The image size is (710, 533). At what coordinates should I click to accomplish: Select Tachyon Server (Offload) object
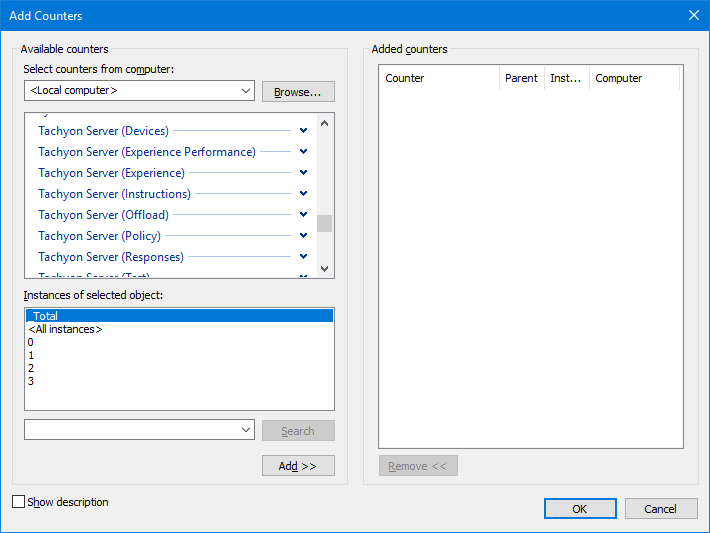click(x=103, y=215)
